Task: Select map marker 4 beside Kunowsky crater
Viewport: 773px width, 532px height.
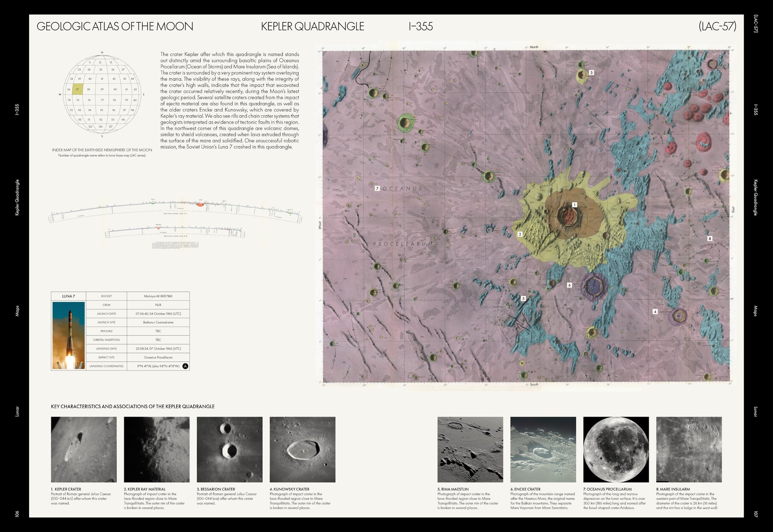Action: (655, 312)
